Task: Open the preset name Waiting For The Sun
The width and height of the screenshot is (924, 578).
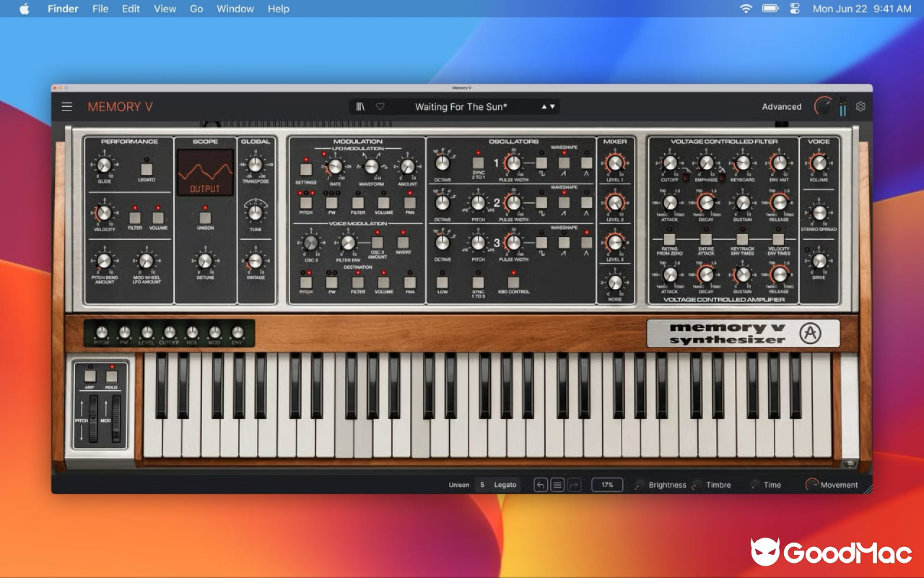Action: click(461, 107)
